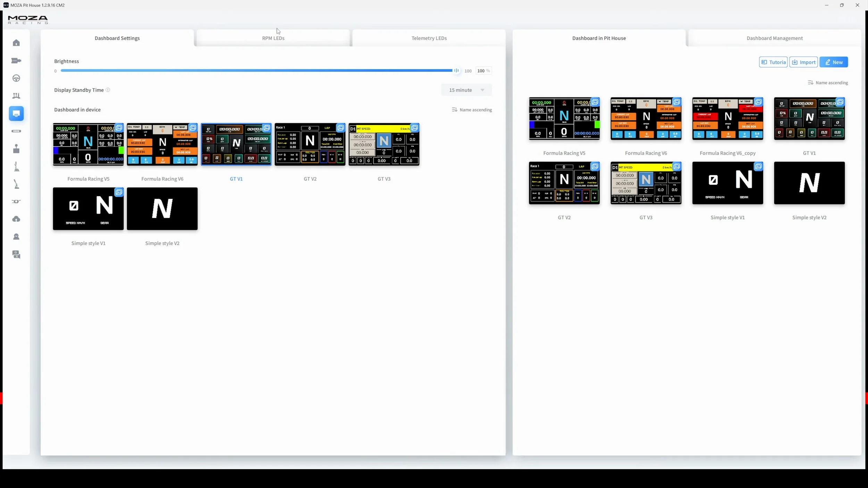Viewport: 868px width, 488px height.
Task: Expand the 15 minute standby time dropdown
Action: pyautogui.click(x=466, y=90)
